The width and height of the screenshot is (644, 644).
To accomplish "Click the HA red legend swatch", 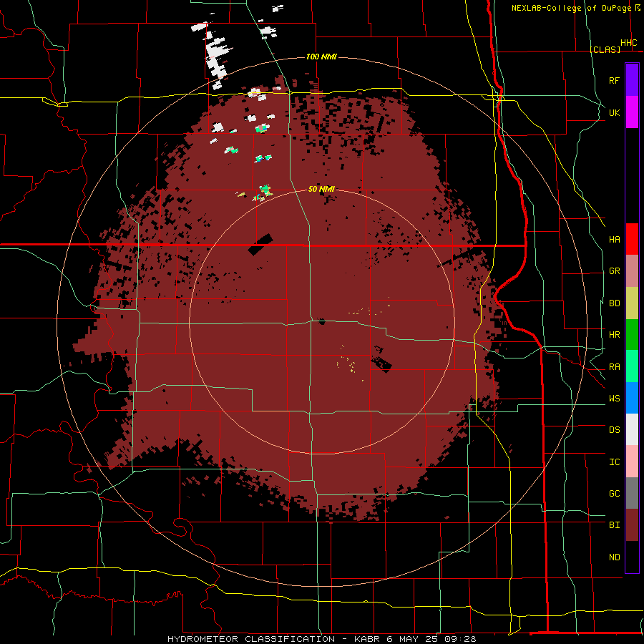I will [x=632, y=239].
